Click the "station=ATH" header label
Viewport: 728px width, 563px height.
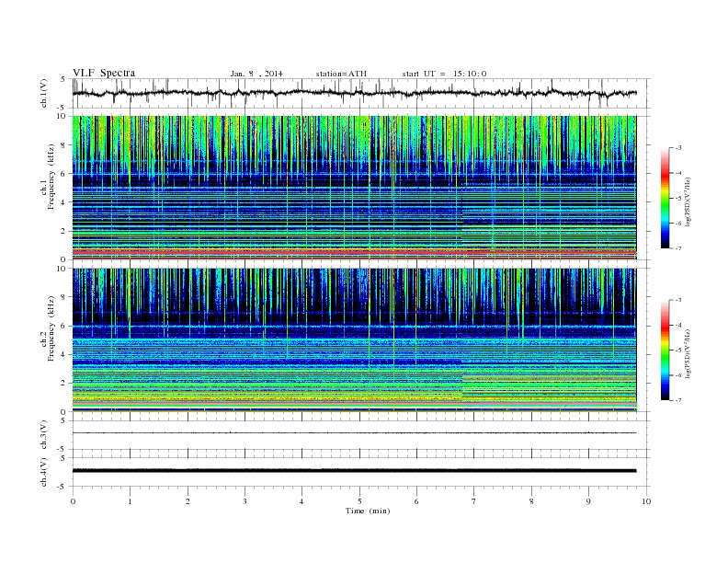341,74
